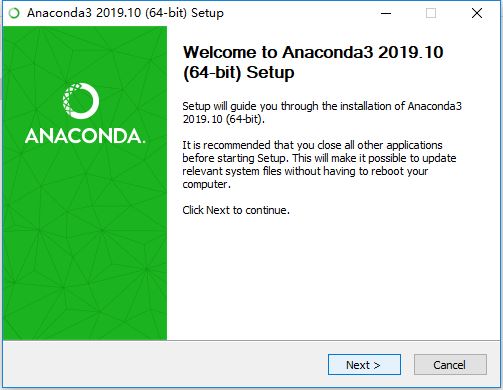Click the empty grey bar left of Next
The height and width of the screenshot is (390, 503).
(x=165, y=364)
